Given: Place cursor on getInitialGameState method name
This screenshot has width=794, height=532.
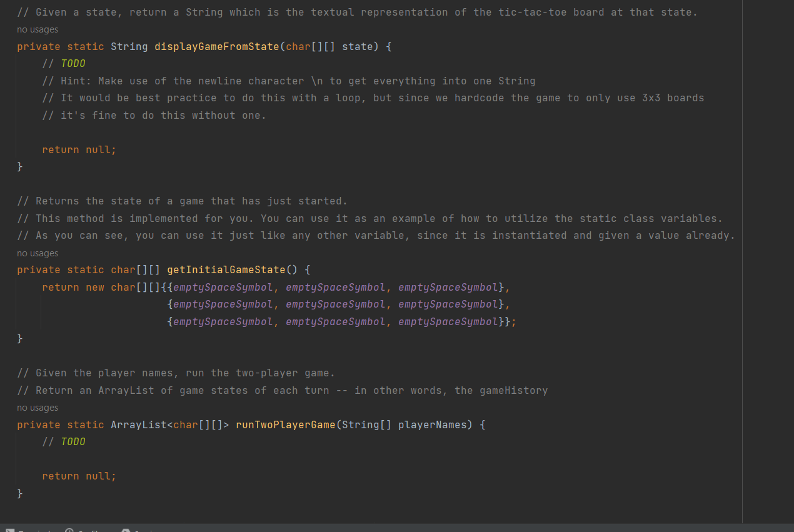Looking at the screenshot, I should (x=226, y=270).
